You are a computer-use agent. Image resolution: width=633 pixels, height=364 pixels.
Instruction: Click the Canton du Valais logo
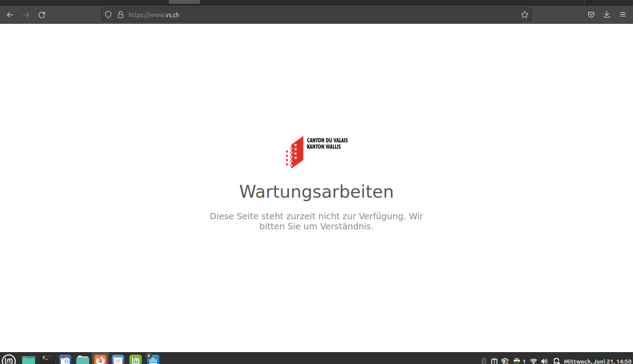(316, 152)
